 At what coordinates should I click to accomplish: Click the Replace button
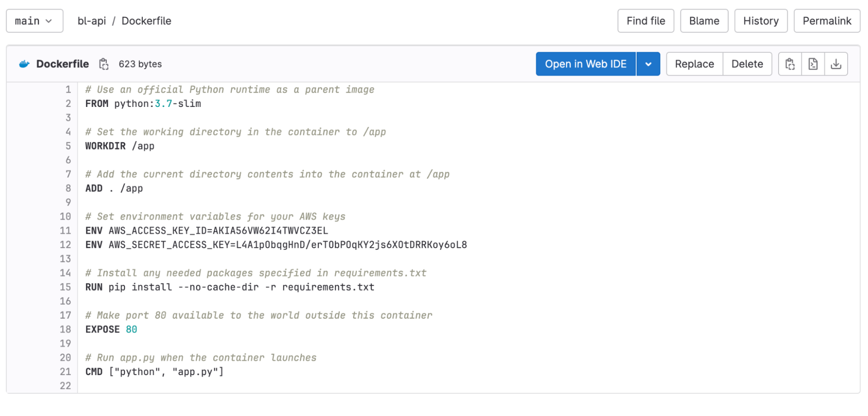(694, 64)
